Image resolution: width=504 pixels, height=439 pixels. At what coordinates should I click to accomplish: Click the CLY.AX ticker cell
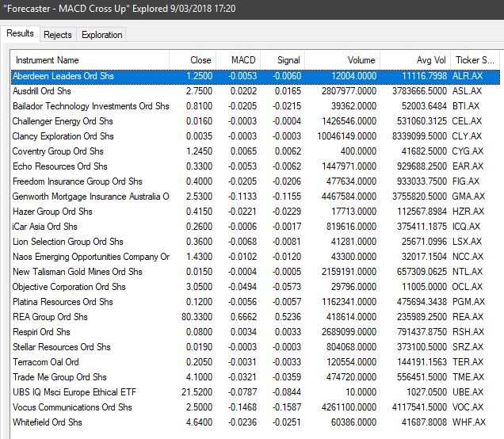point(467,136)
